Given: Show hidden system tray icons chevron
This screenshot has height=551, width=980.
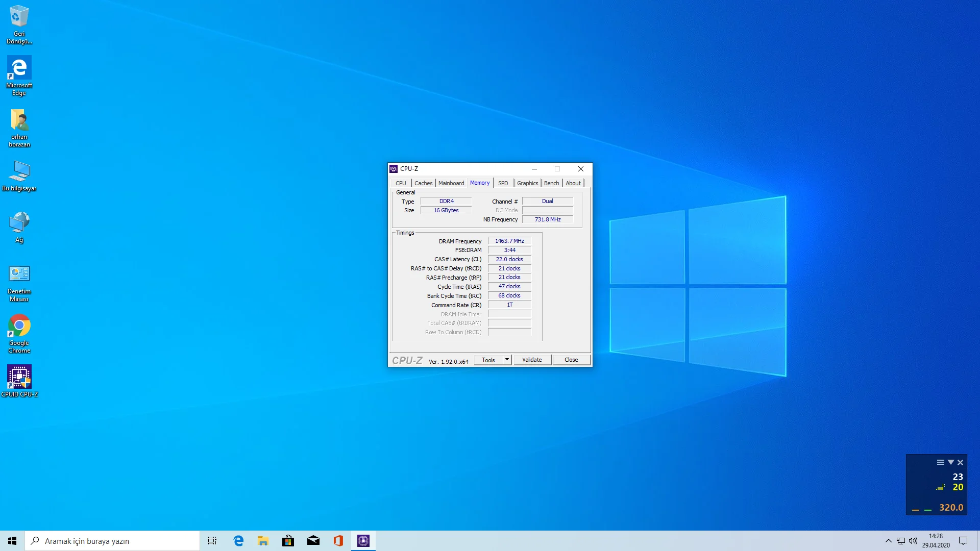Looking at the screenshot, I should 888,541.
